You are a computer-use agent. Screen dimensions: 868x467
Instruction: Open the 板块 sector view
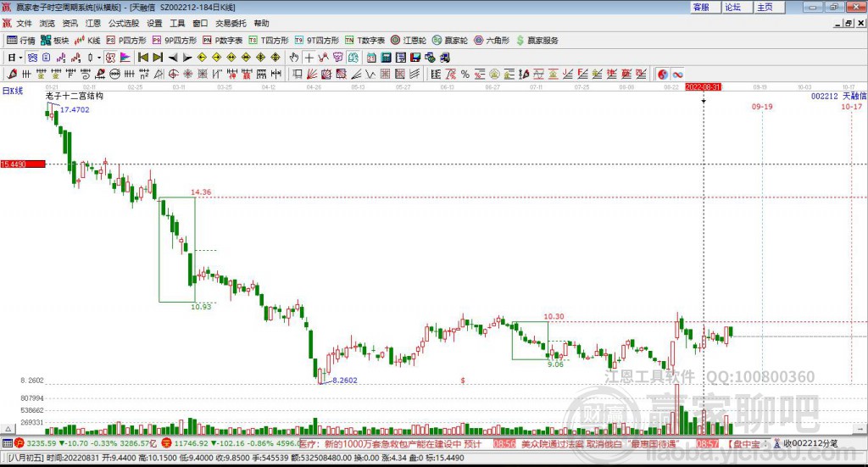click(x=54, y=41)
